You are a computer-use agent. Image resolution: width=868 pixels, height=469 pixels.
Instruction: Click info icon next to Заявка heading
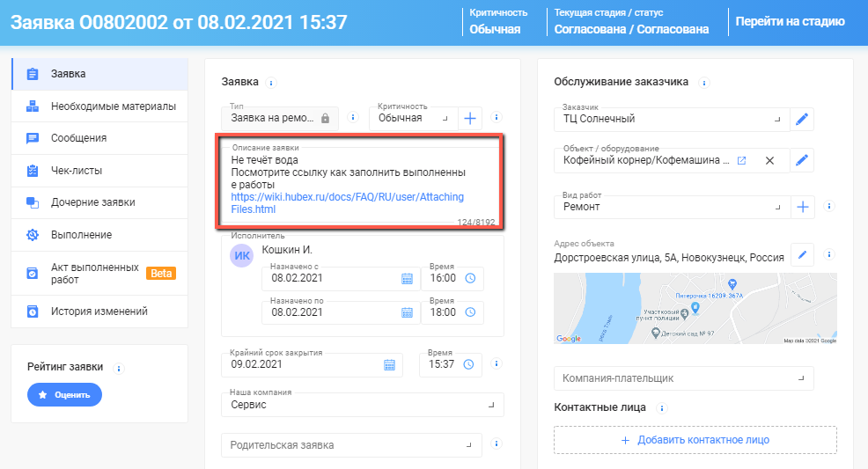pyautogui.click(x=270, y=83)
